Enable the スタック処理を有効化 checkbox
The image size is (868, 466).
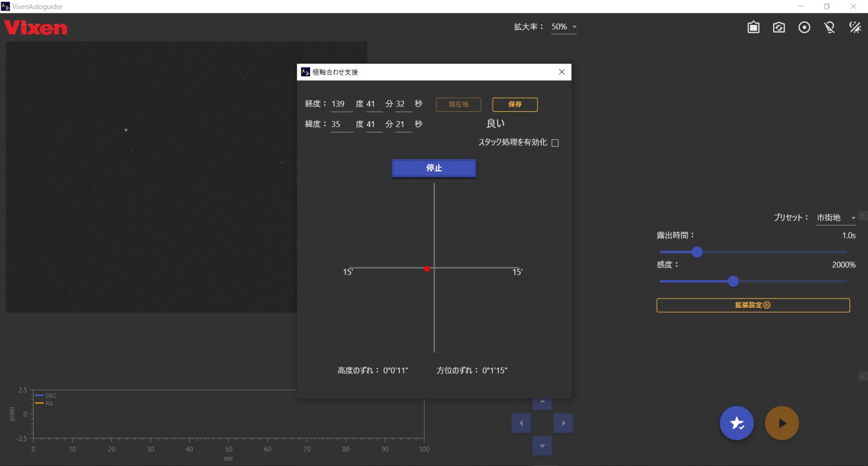555,142
